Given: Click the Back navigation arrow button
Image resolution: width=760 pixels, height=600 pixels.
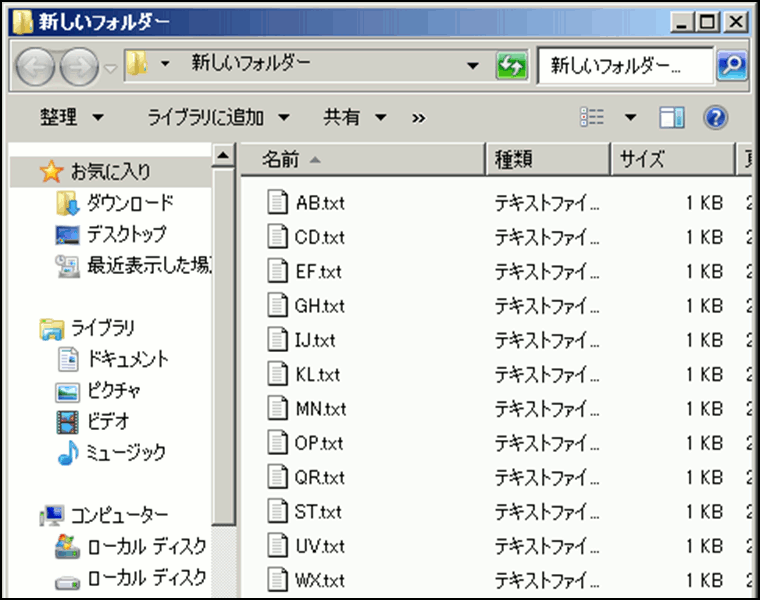Looking at the screenshot, I should pos(36,66).
